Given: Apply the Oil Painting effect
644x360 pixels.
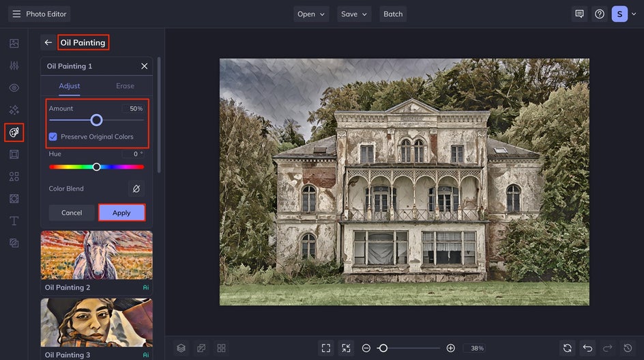Looking at the screenshot, I should click(x=121, y=212).
